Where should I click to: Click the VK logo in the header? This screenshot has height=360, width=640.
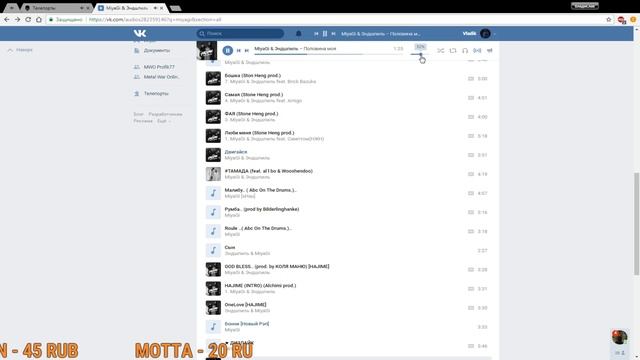140,33
